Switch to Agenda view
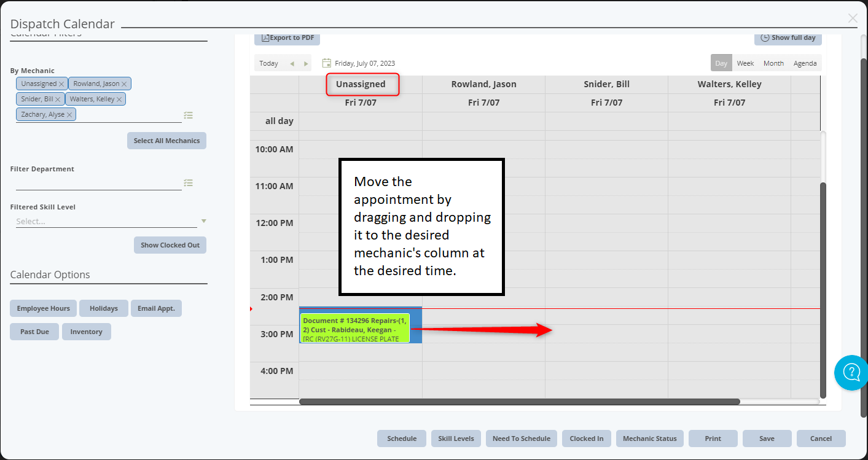 pos(805,63)
